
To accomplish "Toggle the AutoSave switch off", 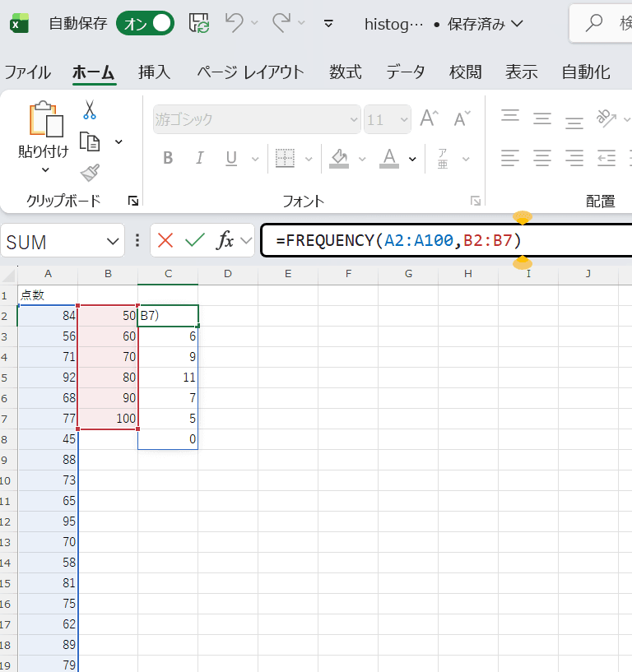I will click(x=145, y=23).
